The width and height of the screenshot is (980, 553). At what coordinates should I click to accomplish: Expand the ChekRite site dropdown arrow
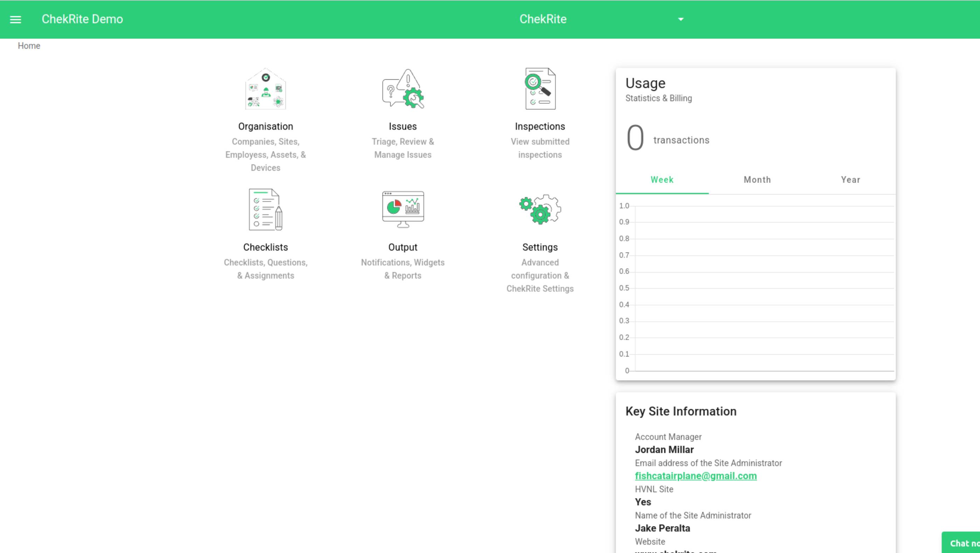pyautogui.click(x=681, y=19)
